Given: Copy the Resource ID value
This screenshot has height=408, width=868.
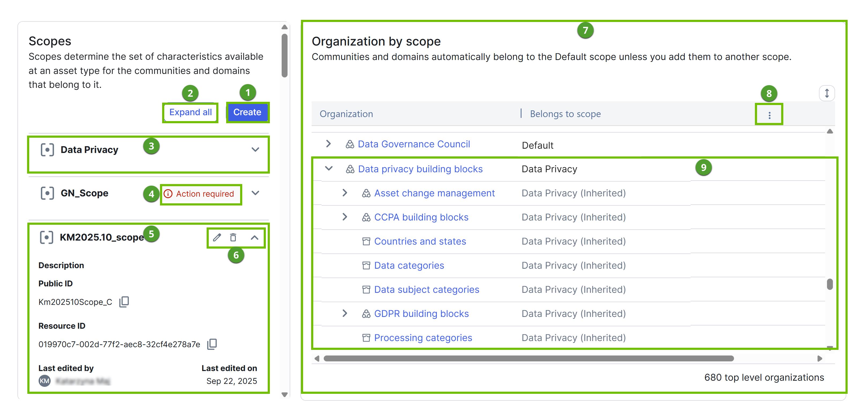Looking at the screenshot, I should click(212, 344).
